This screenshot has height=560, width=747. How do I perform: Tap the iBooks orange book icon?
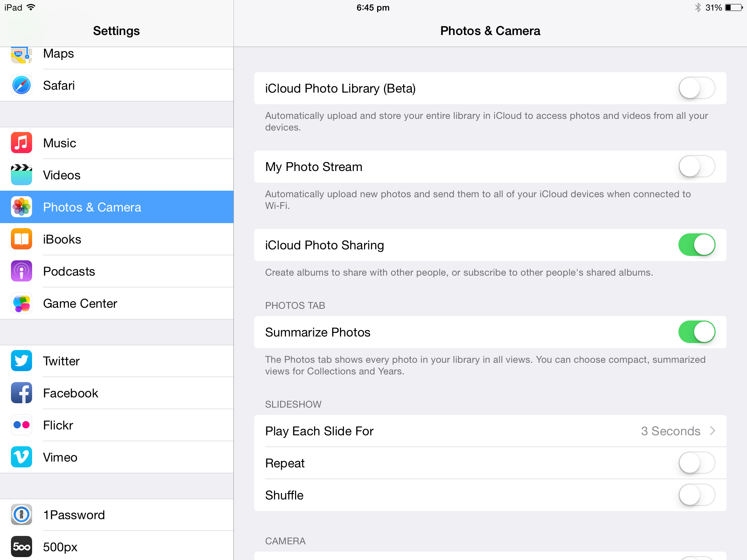pos(22,239)
